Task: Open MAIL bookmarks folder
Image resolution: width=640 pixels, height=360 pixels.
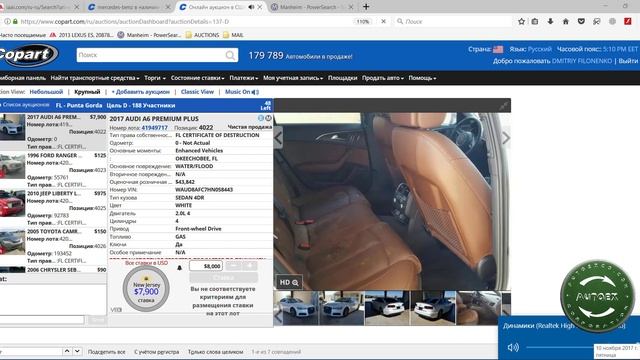Action: [x=233, y=35]
